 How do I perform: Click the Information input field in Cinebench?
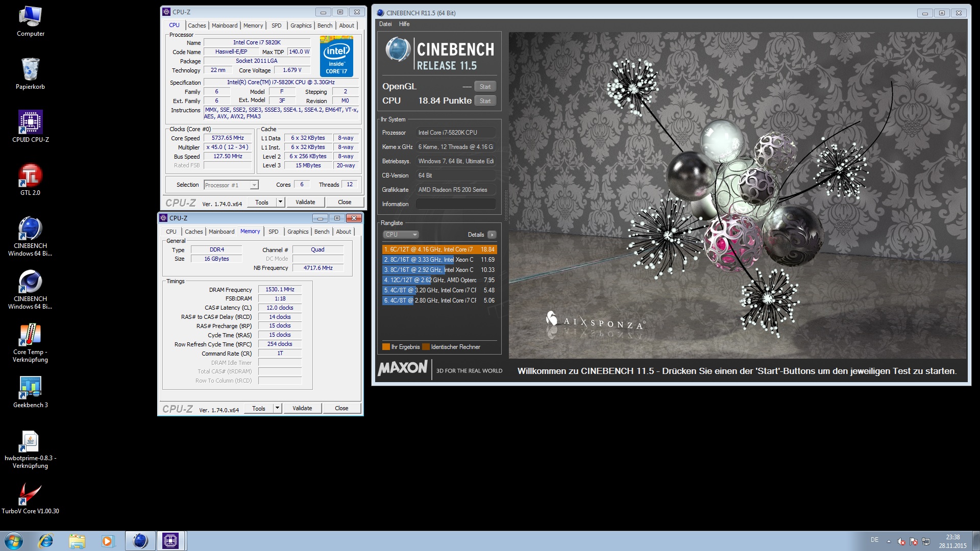455,204
